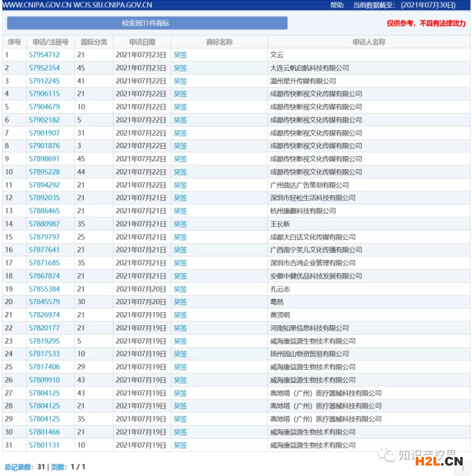This screenshot has height=476, width=472.
Task: Click the 商标名称 column header
Action: [219, 42]
